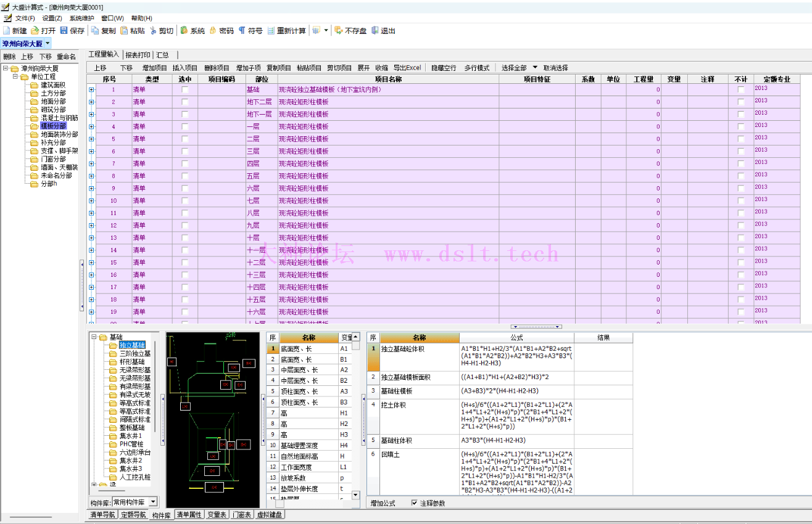This screenshot has height=524, width=812.
Task: Click the 增加项目 button
Action: pyautogui.click(x=154, y=68)
